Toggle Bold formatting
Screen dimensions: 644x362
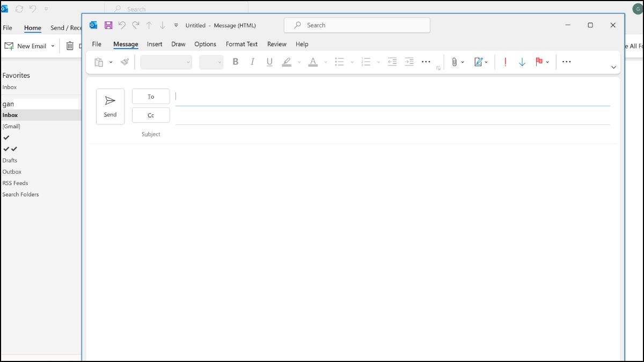(235, 62)
